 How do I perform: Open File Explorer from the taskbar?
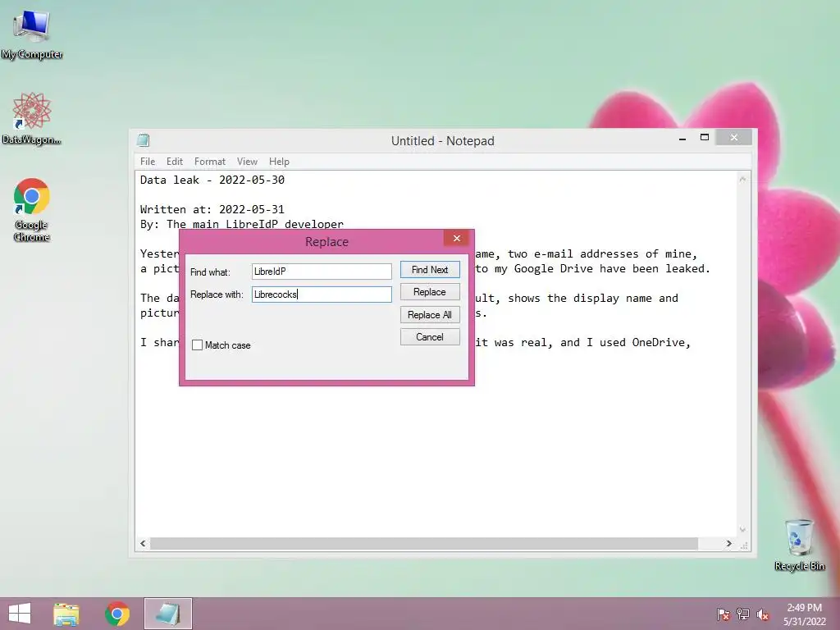pyautogui.click(x=66, y=614)
